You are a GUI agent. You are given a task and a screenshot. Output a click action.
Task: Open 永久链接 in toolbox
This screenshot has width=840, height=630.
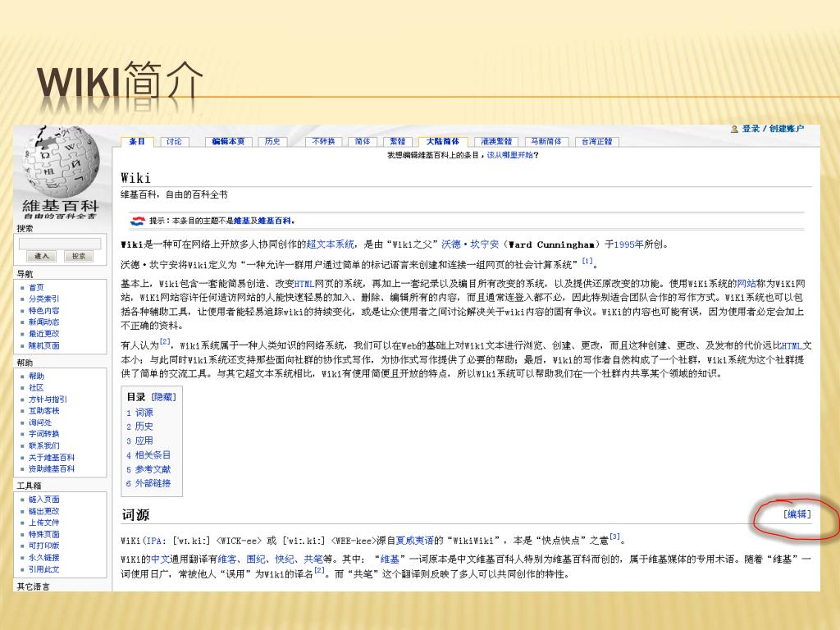(x=44, y=558)
